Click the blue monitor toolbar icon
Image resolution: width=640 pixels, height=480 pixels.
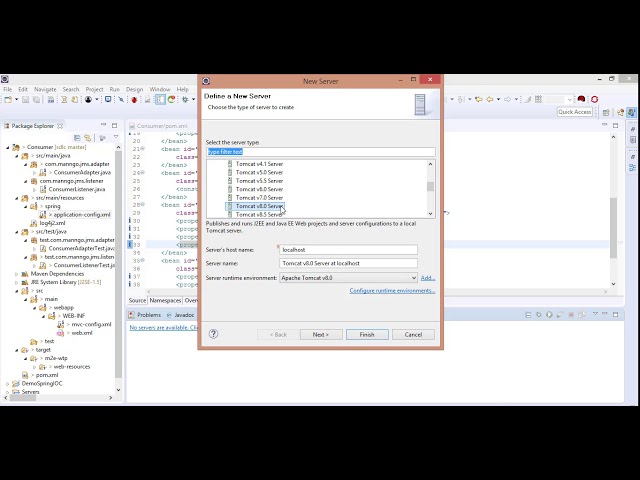pos(108,99)
